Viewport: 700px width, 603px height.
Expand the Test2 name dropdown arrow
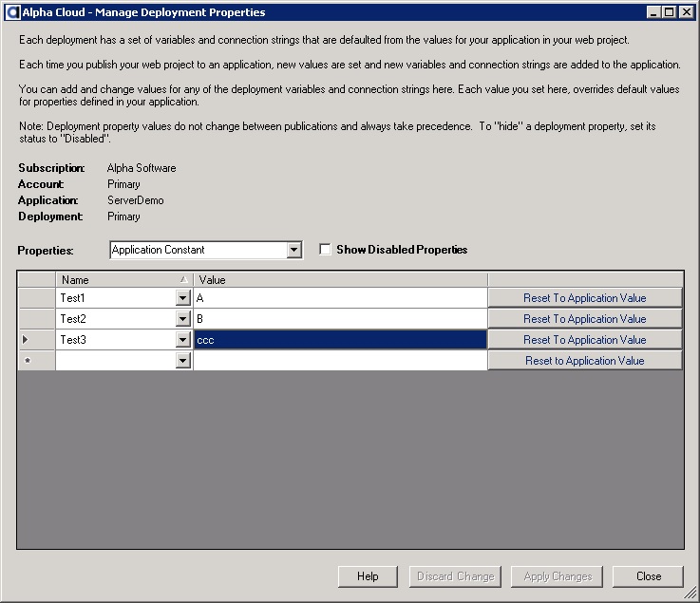click(182, 319)
